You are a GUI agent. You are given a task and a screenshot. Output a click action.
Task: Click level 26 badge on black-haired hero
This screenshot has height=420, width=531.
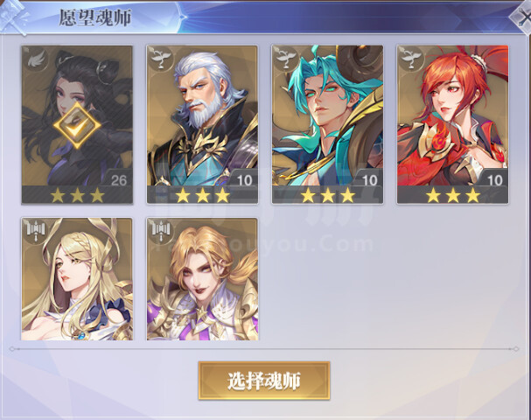[117, 178]
